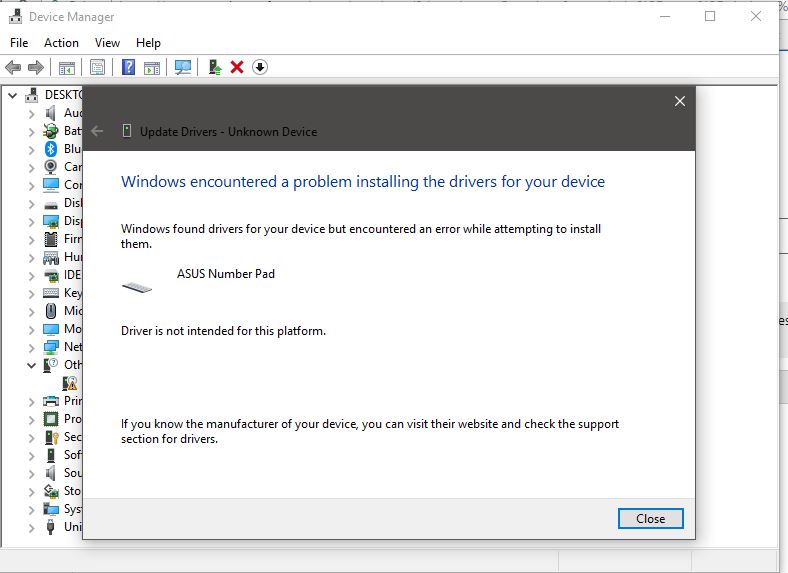Select the Storage controllers icon
The width and height of the screenshot is (788, 573).
click(51, 491)
